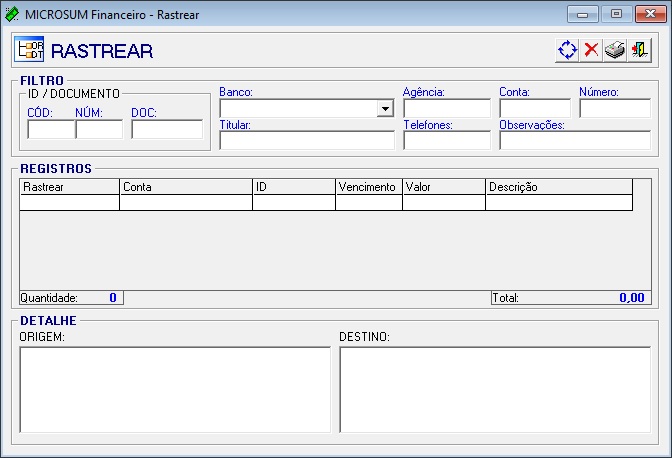Click the Conta column header in grid
The height and width of the screenshot is (458, 672).
186,187
